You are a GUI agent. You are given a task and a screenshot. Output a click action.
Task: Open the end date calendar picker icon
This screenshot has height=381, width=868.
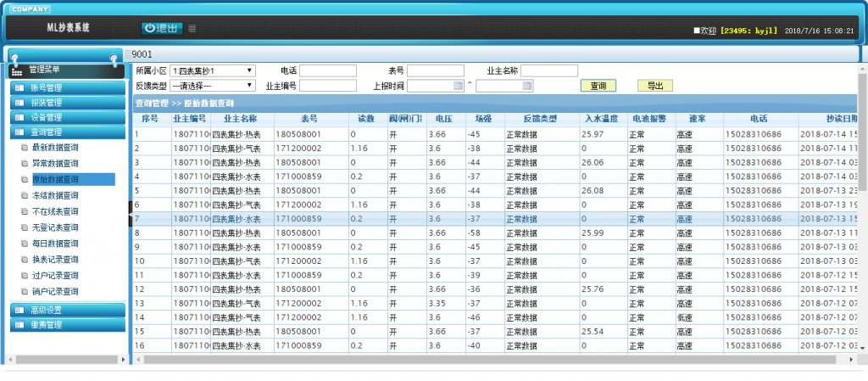point(527,86)
